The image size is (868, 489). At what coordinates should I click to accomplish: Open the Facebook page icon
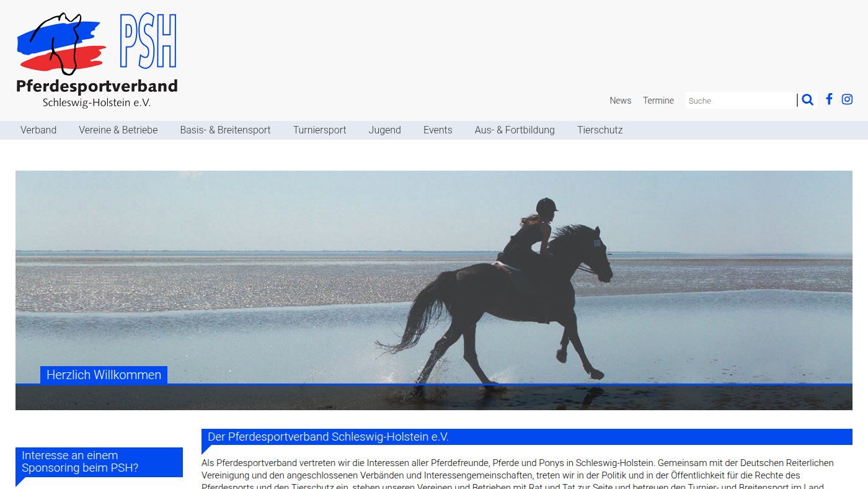(829, 99)
